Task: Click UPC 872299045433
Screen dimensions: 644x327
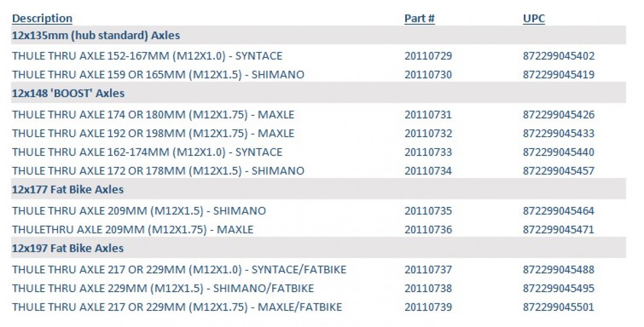Action: (559, 133)
